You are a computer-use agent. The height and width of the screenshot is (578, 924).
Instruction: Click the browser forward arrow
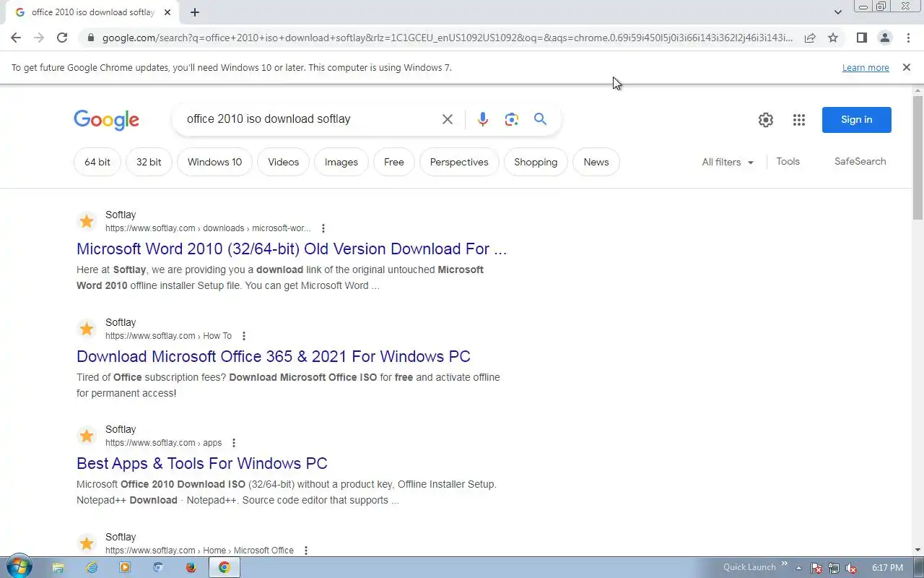[39, 38]
